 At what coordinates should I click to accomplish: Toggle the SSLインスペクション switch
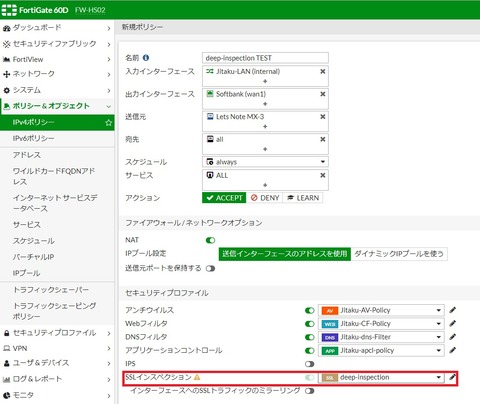point(310,377)
